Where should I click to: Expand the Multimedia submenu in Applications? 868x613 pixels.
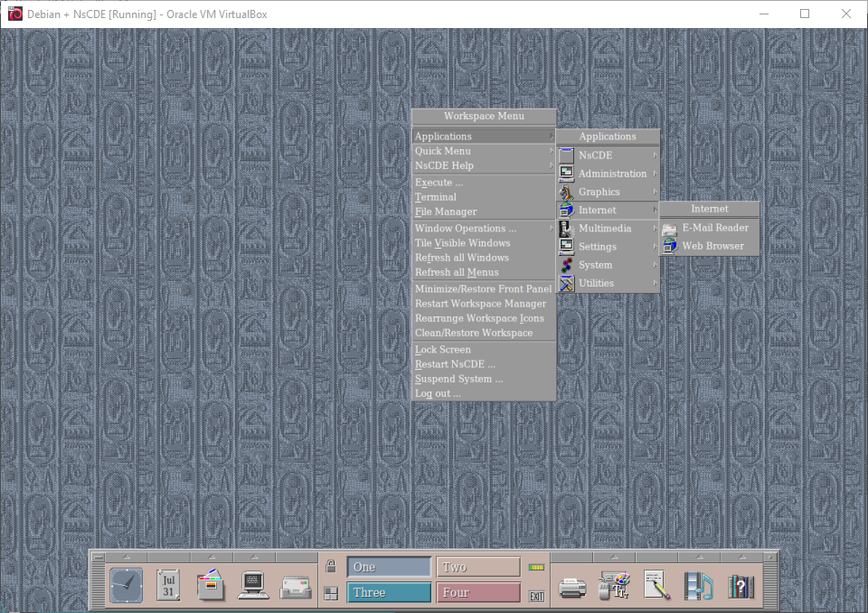pyautogui.click(x=608, y=229)
